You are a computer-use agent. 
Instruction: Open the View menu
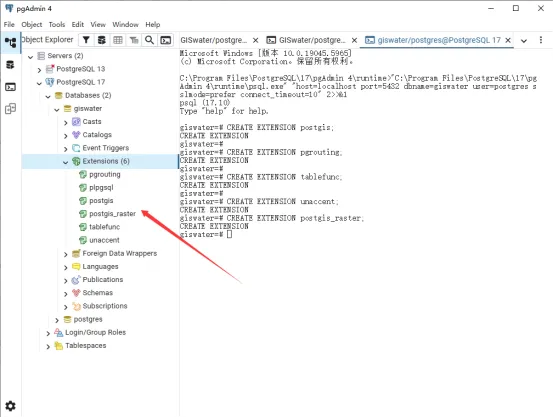click(98, 24)
